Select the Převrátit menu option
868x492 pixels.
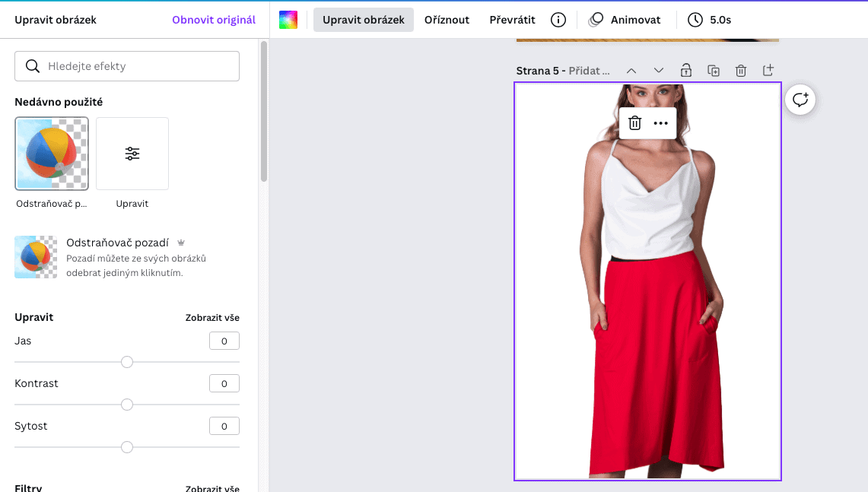coord(512,20)
